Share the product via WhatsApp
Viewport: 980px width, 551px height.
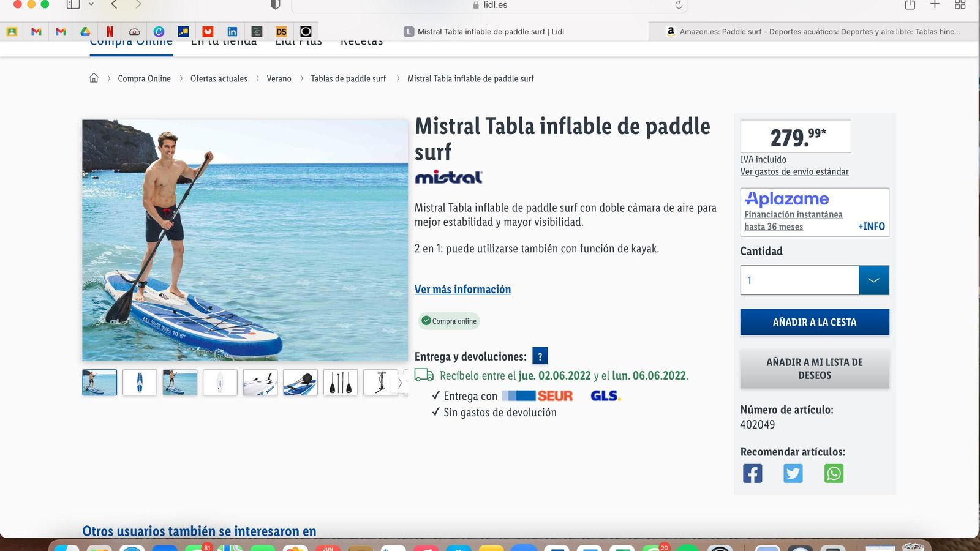point(834,473)
